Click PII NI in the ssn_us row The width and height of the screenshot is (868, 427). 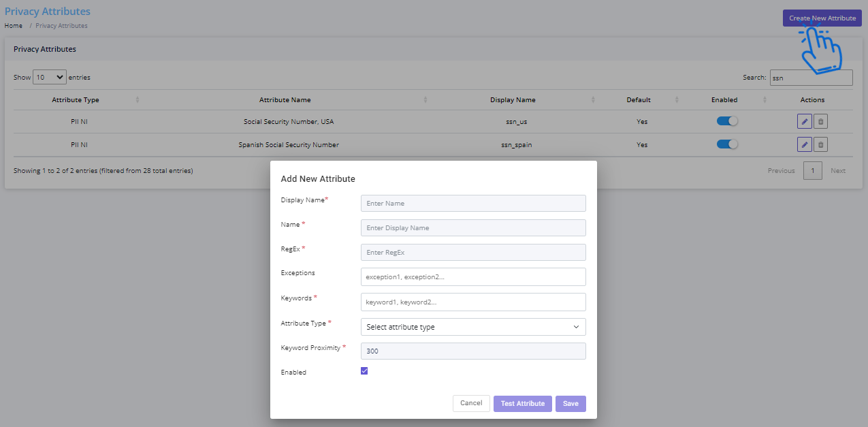[x=79, y=122]
